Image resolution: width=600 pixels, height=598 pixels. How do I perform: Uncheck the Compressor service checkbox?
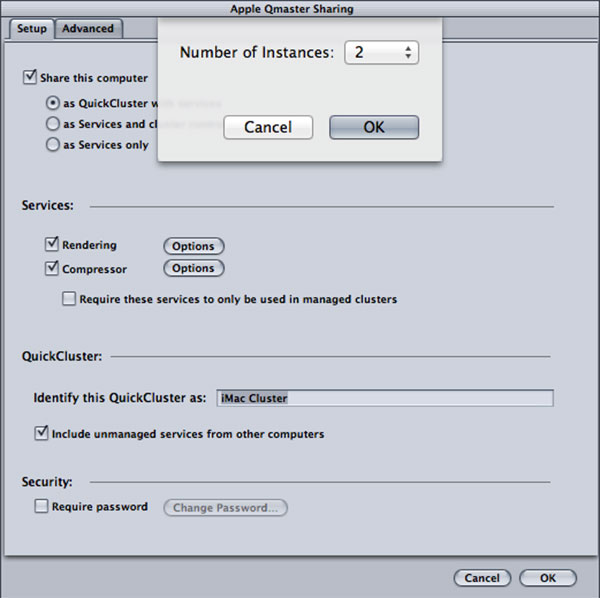pos(52,268)
